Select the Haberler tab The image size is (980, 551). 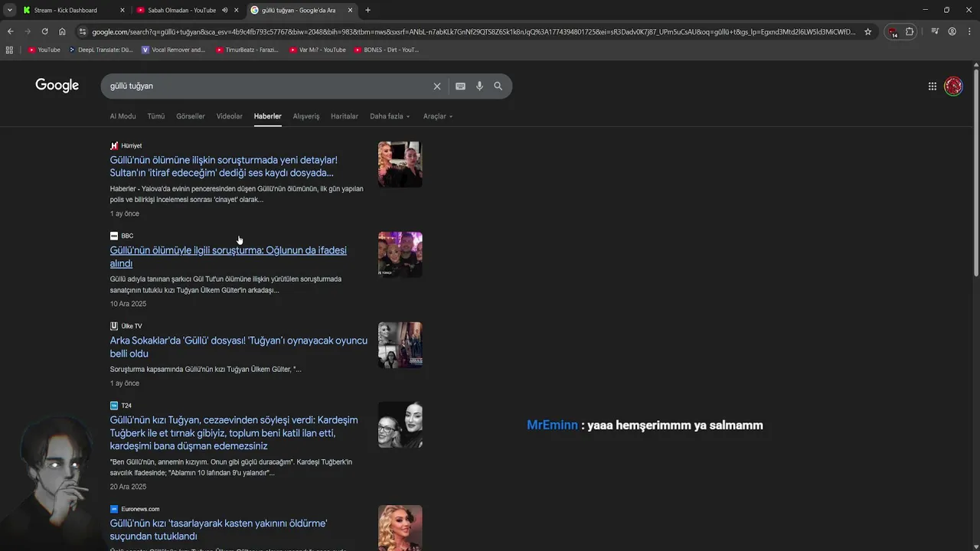268,116
